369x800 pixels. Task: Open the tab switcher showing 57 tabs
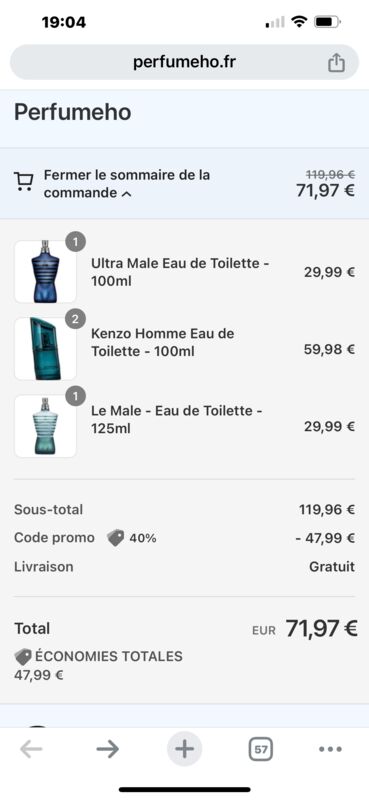click(261, 749)
